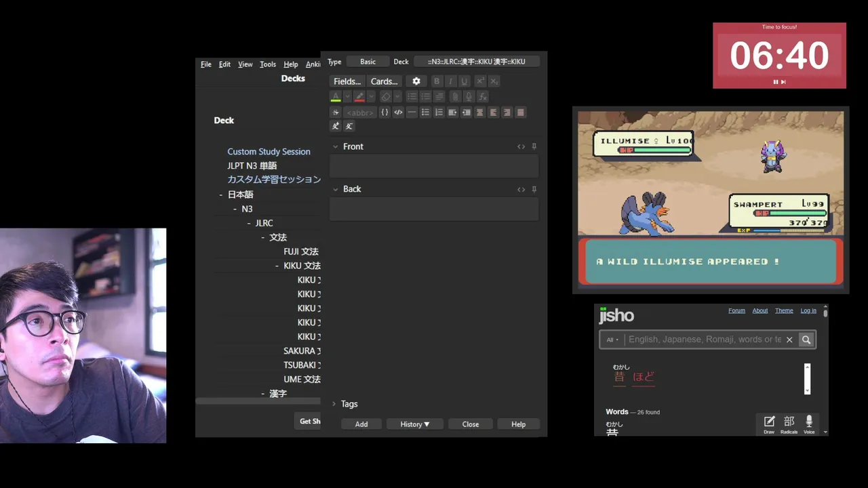Screen dimensions: 868x488
Task: Toggle bold text formatting
Action: (437, 81)
